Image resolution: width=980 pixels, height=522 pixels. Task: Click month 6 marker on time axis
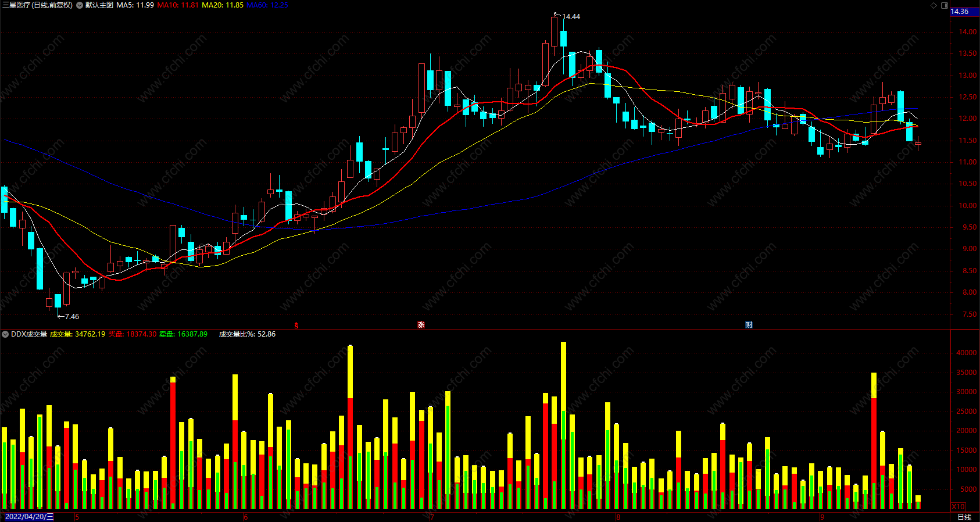pyautogui.click(x=245, y=517)
